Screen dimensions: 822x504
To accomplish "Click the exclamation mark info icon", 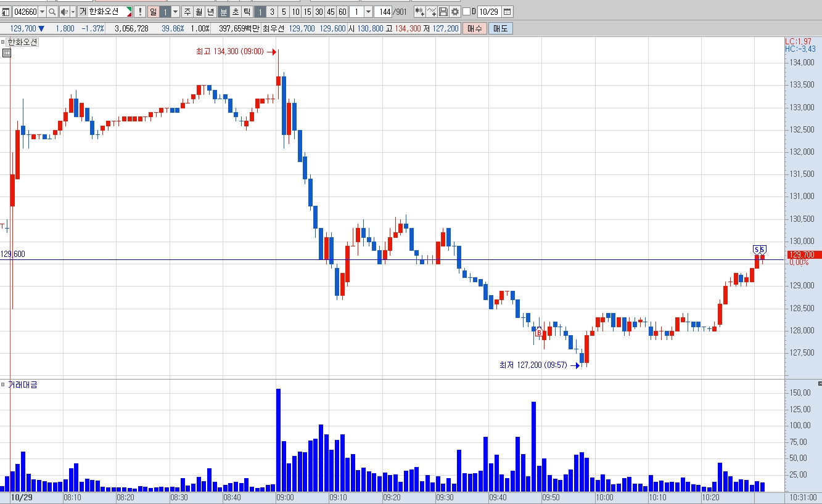I will 140,12.
